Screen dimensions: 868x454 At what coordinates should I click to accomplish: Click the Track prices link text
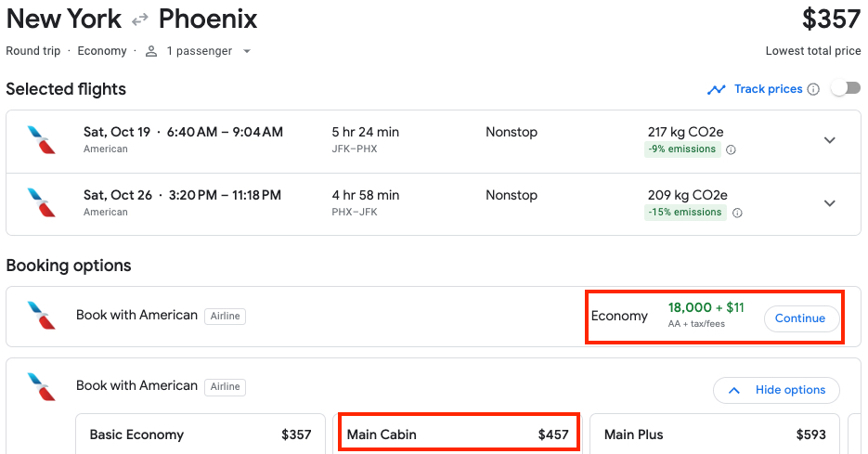point(768,89)
